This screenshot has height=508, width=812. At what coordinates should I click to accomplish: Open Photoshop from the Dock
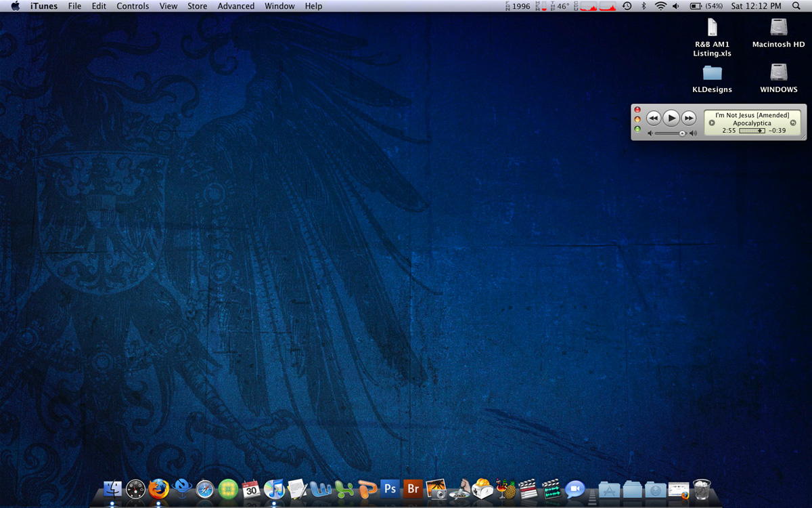(x=390, y=489)
